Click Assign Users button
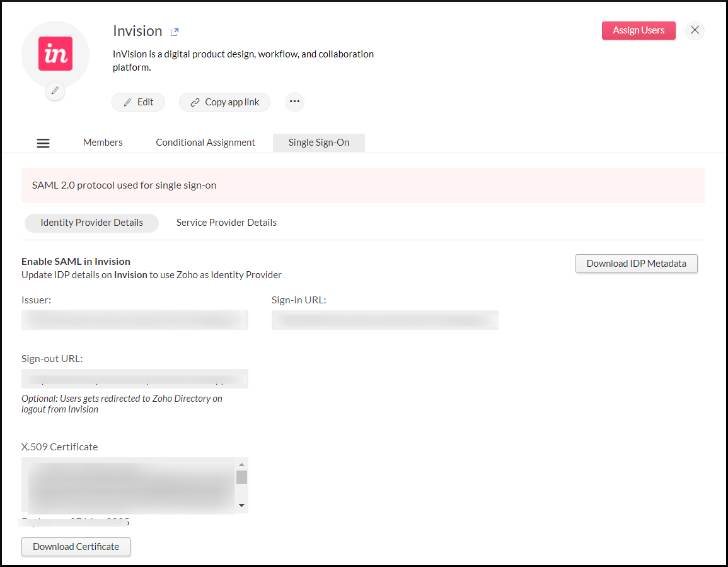Screen dimensions: 728x567 pyautogui.click(x=638, y=30)
